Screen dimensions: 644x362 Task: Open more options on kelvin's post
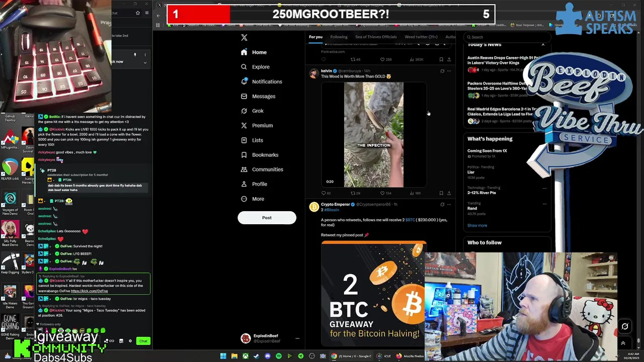[449, 71]
